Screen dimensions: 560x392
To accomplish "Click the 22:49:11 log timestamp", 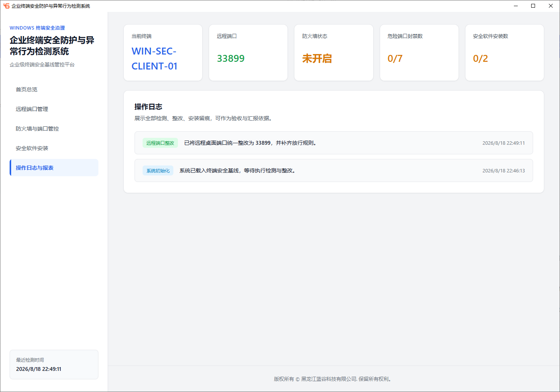I will (x=504, y=143).
